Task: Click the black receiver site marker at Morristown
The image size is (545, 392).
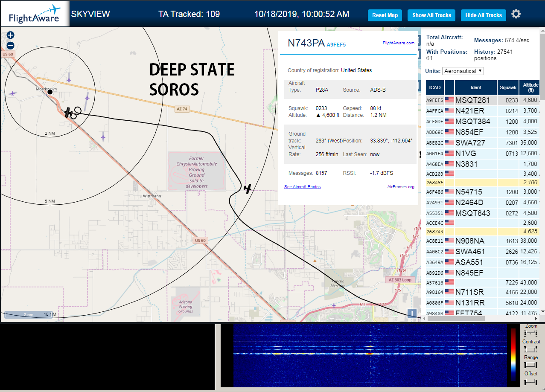Action: (x=50, y=92)
